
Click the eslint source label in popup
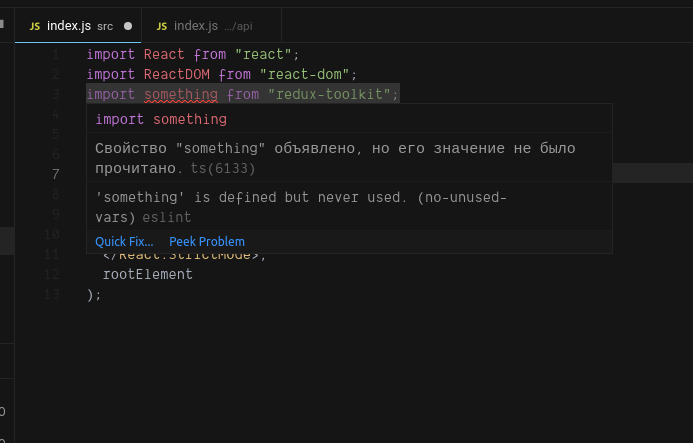167,218
